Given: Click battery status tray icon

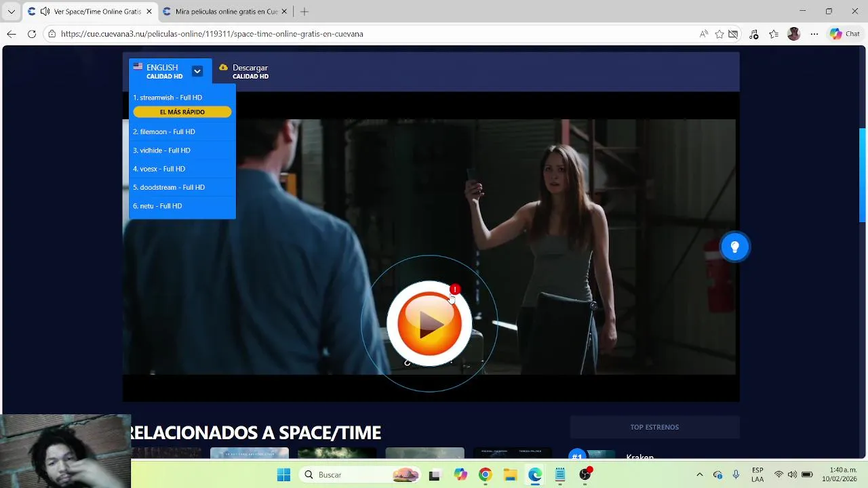Looking at the screenshot, I should tap(807, 474).
